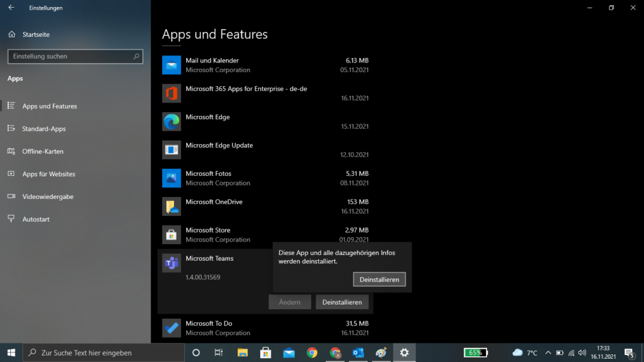Open Microsoft Store from taskbar
644x362 pixels.
point(266,352)
